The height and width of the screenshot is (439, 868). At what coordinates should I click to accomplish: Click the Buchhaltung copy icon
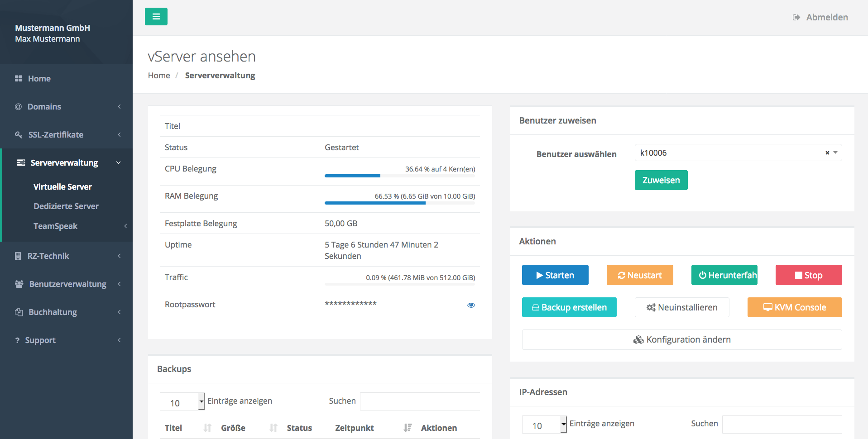(x=19, y=312)
